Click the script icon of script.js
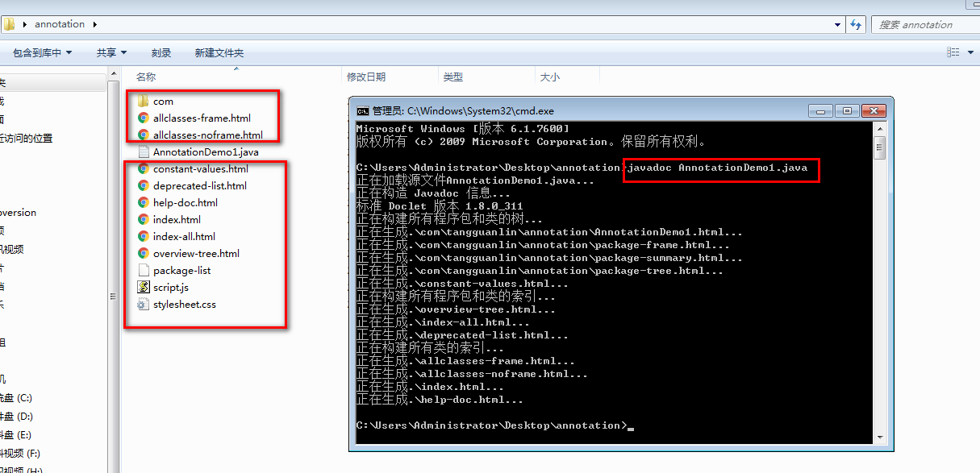The height and width of the screenshot is (473, 980). (x=144, y=287)
